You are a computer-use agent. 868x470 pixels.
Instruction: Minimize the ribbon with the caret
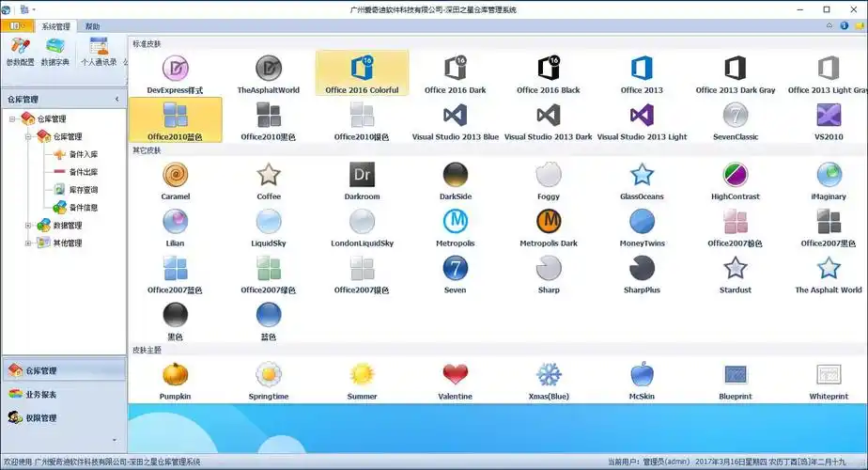pyautogui.click(x=829, y=25)
